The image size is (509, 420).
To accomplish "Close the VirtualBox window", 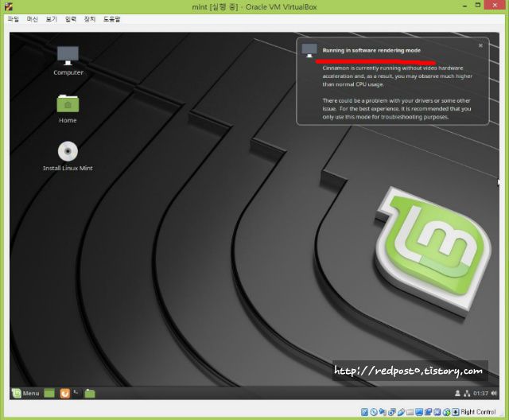I will (x=495, y=6).
